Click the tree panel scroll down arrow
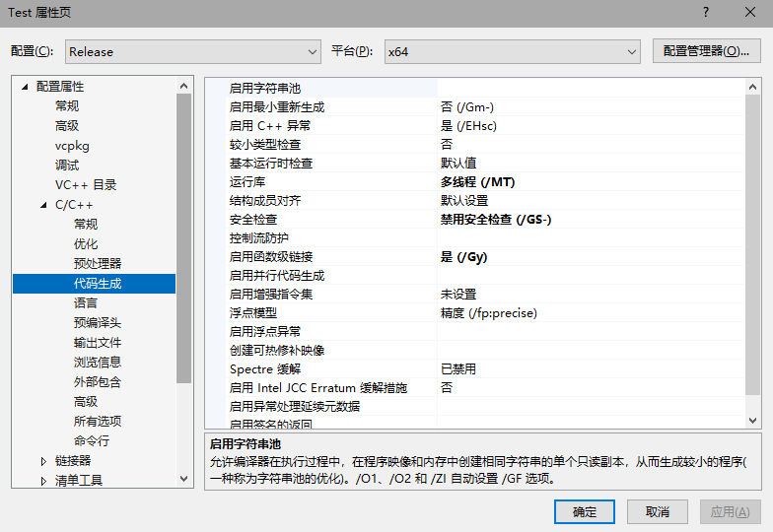 coord(184,478)
